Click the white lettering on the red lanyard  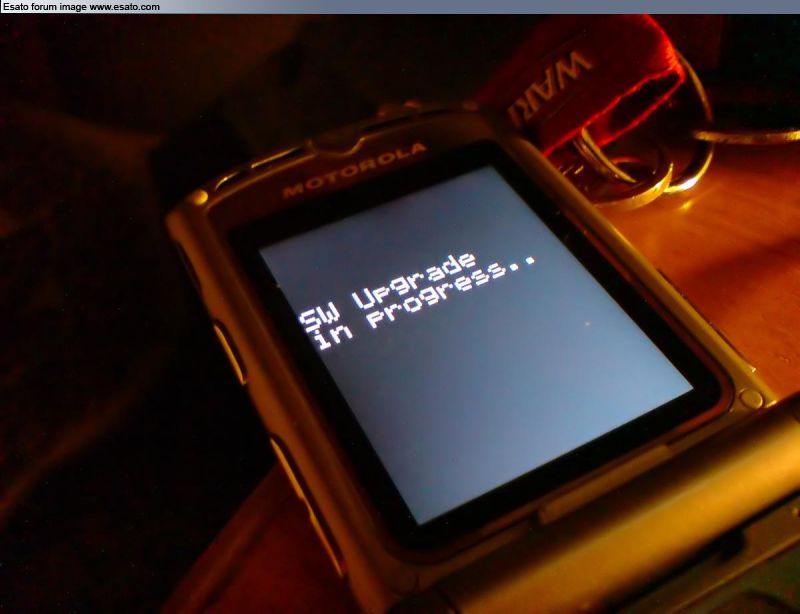click(x=551, y=87)
